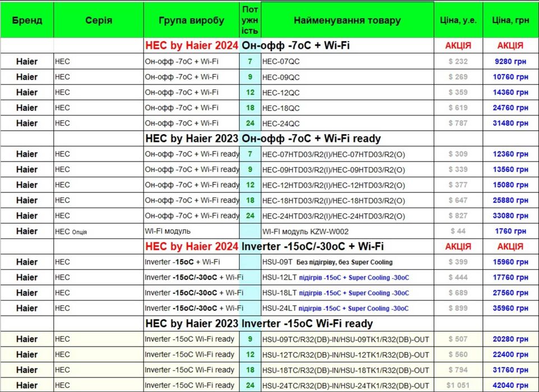The width and height of the screenshot is (539, 392).
Task: Click price '13560 грн'
Action: click(510, 170)
